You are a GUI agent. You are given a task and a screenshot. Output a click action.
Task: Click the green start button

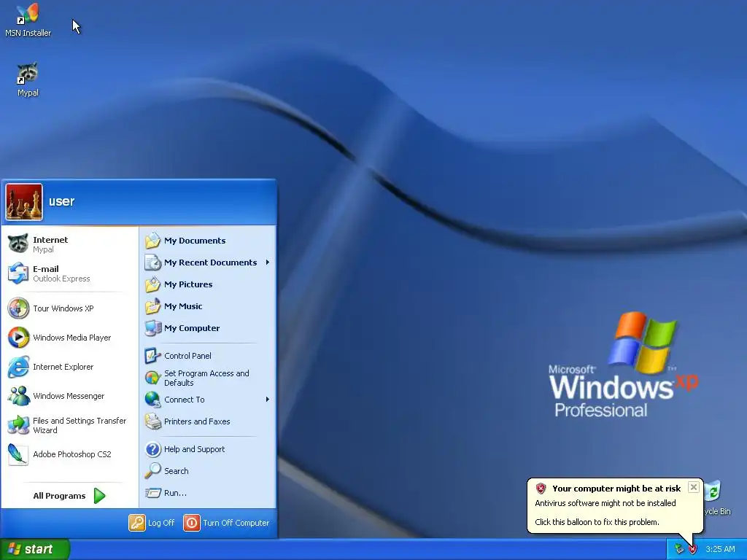(35, 550)
